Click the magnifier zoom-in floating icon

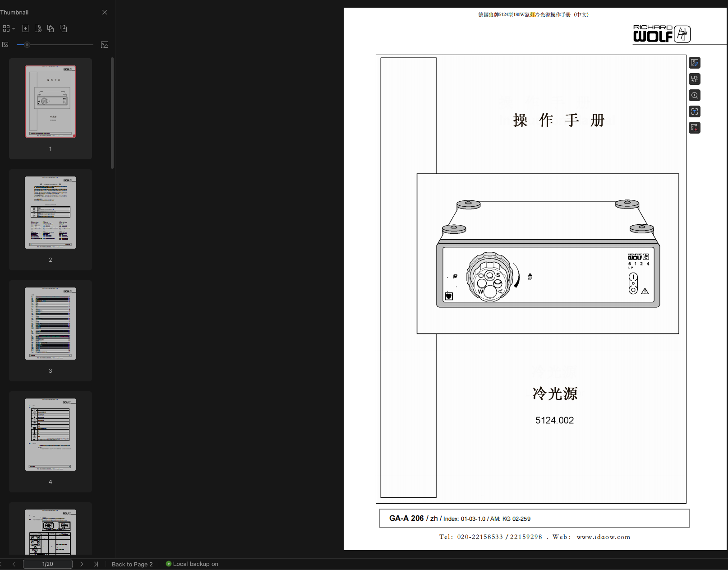click(x=695, y=95)
